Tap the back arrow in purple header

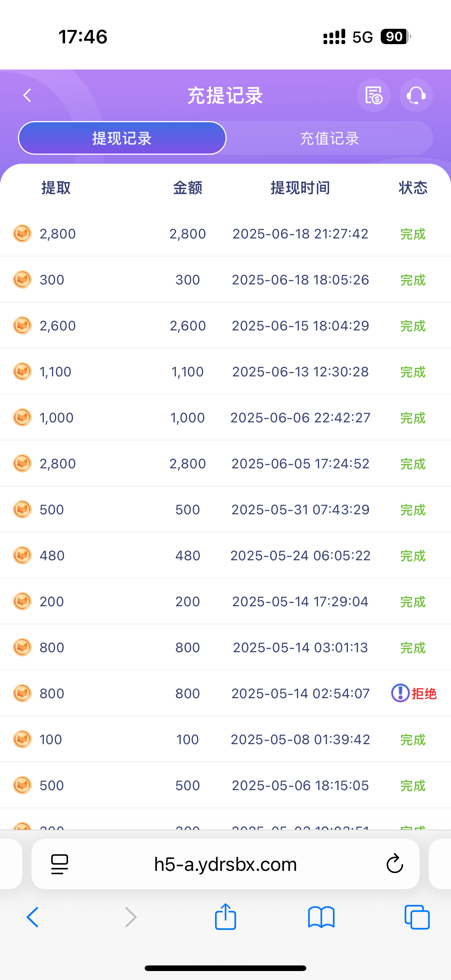tap(27, 95)
